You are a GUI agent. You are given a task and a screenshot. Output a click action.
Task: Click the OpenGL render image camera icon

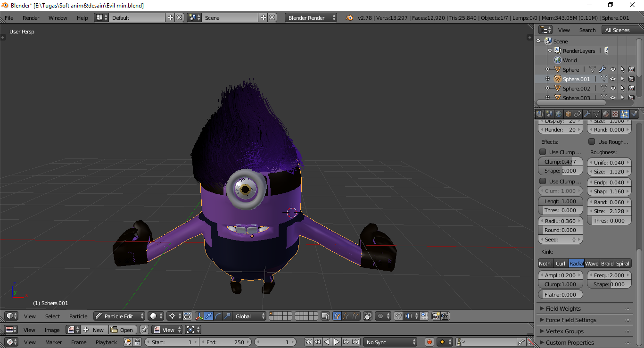pos(436,316)
